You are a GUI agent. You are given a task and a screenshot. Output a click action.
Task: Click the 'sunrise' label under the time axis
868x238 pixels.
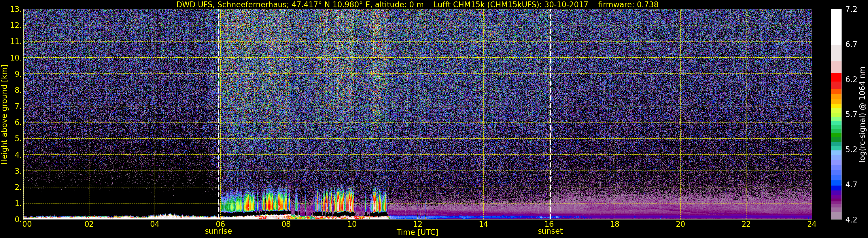[x=218, y=231]
